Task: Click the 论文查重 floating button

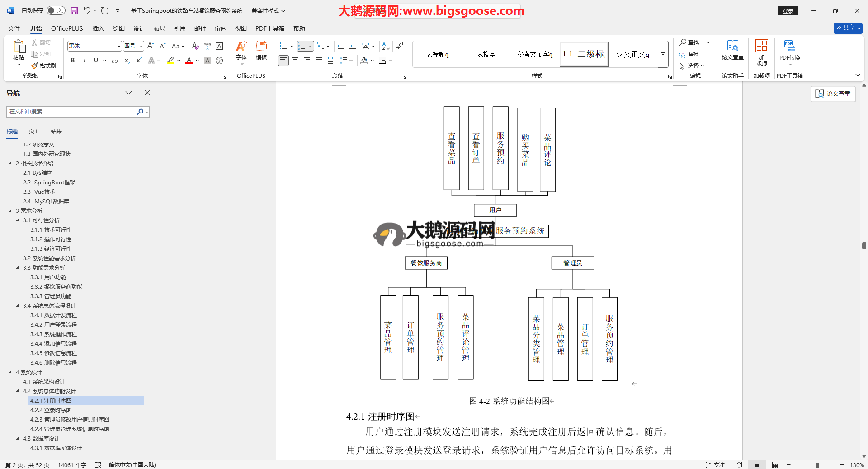Action: coord(833,94)
